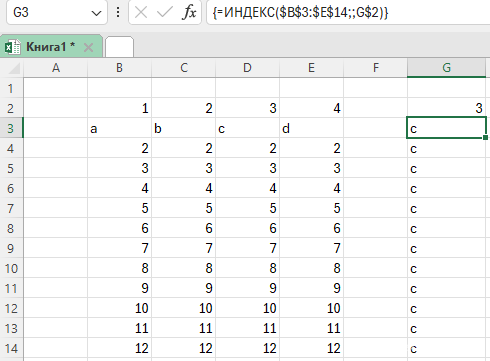Select column G header

(446, 68)
